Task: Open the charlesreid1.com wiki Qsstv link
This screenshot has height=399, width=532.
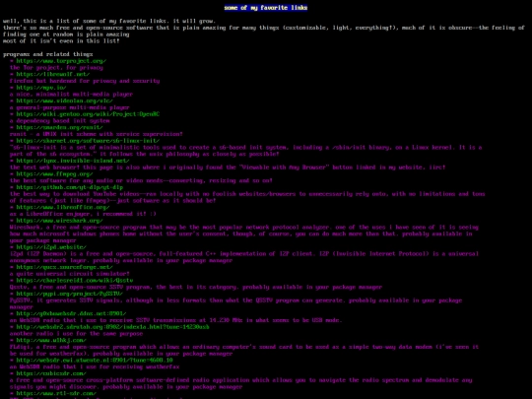Action: (x=75, y=281)
